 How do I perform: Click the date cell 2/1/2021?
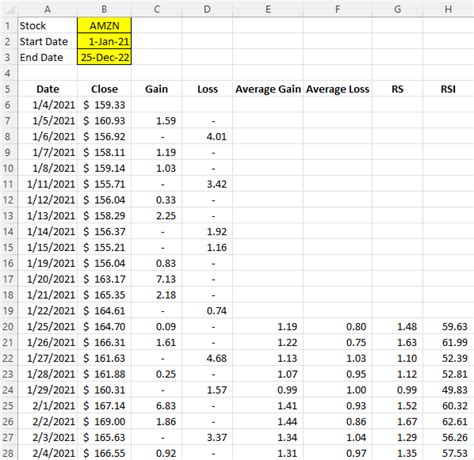pos(47,406)
